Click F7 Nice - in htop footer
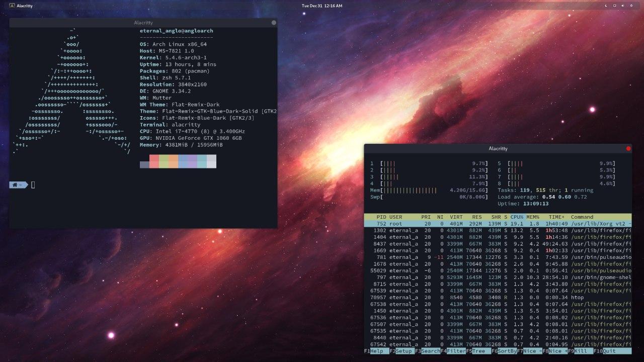Screen dimensions: 644x362 pos(529,351)
